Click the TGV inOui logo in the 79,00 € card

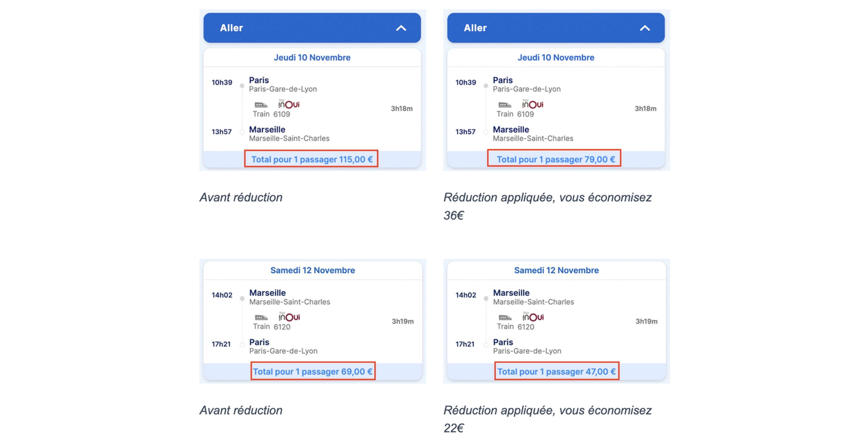(533, 104)
